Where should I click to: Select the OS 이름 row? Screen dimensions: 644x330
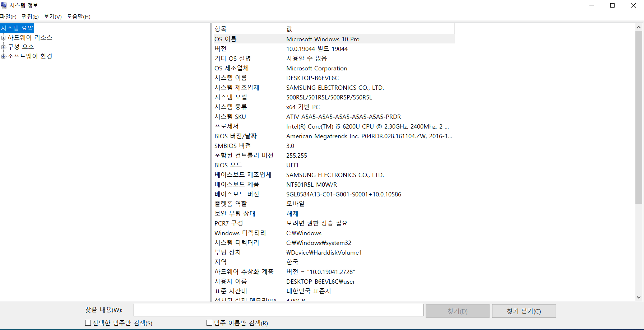[333, 39]
